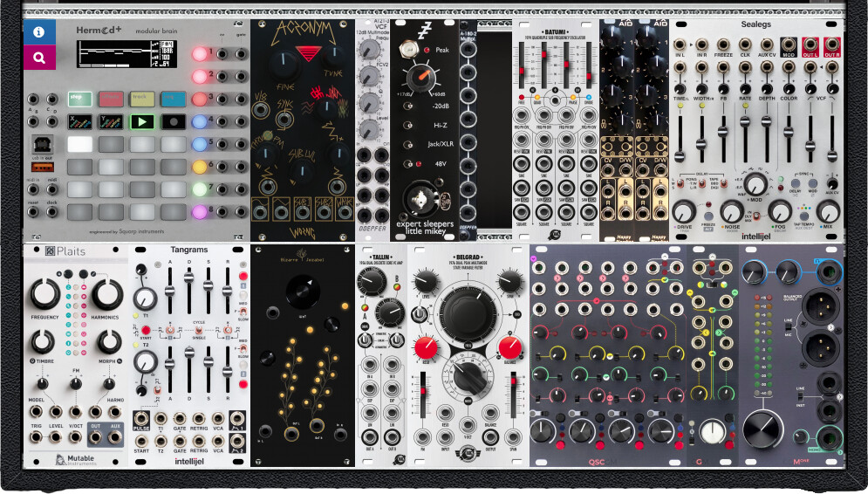The image size is (868, 494).
Task: Turn the Plaits HARMONICS knob
Action: [x=106, y=294]
